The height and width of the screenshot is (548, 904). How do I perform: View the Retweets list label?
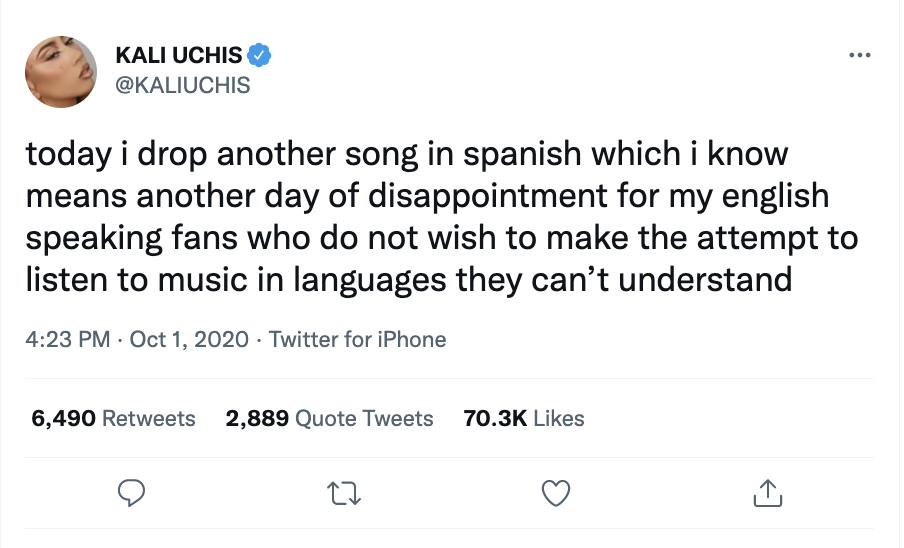pyautogui.click(x=149, y=418)
